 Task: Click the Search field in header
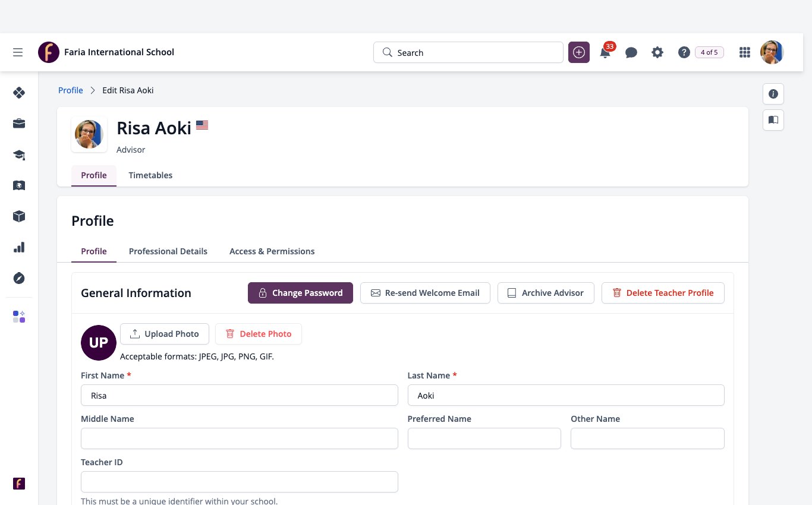468,52
